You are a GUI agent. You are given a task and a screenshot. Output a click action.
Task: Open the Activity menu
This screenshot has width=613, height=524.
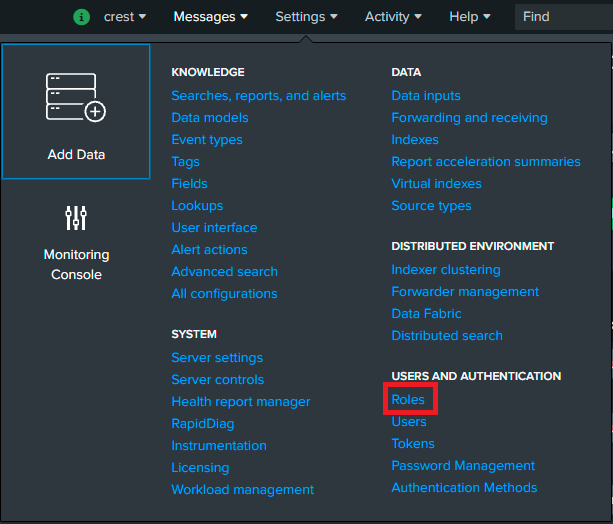[392, 17]
